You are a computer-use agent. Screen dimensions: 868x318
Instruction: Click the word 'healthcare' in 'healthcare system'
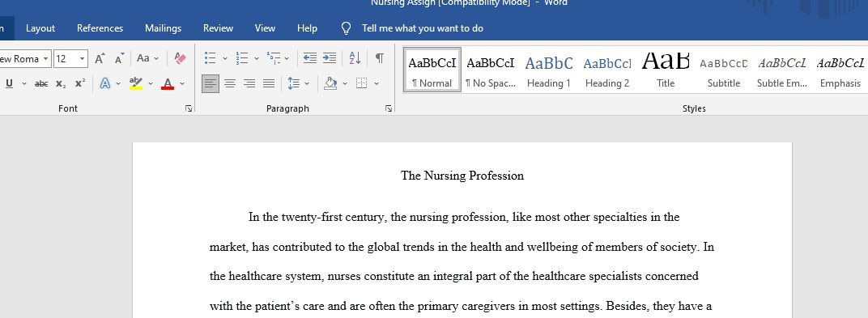click(x=255, y=276)
